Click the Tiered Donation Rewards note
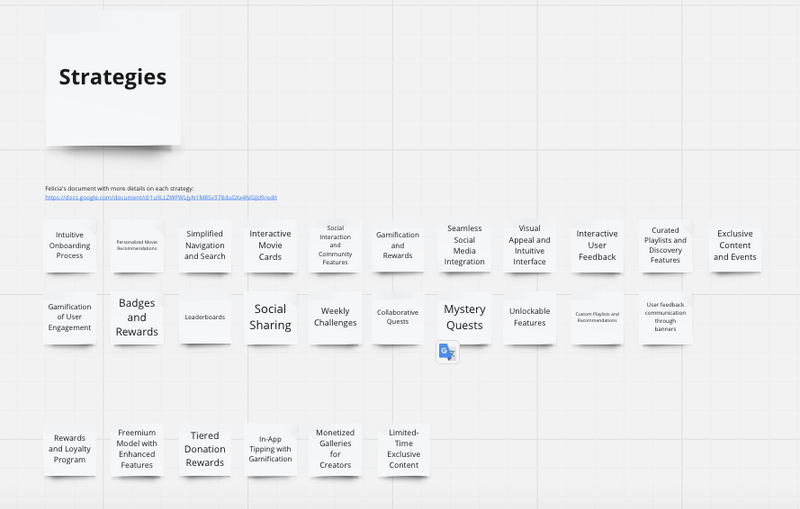The height and width of the screenshot is (509, 800). [x=205, y=449]
